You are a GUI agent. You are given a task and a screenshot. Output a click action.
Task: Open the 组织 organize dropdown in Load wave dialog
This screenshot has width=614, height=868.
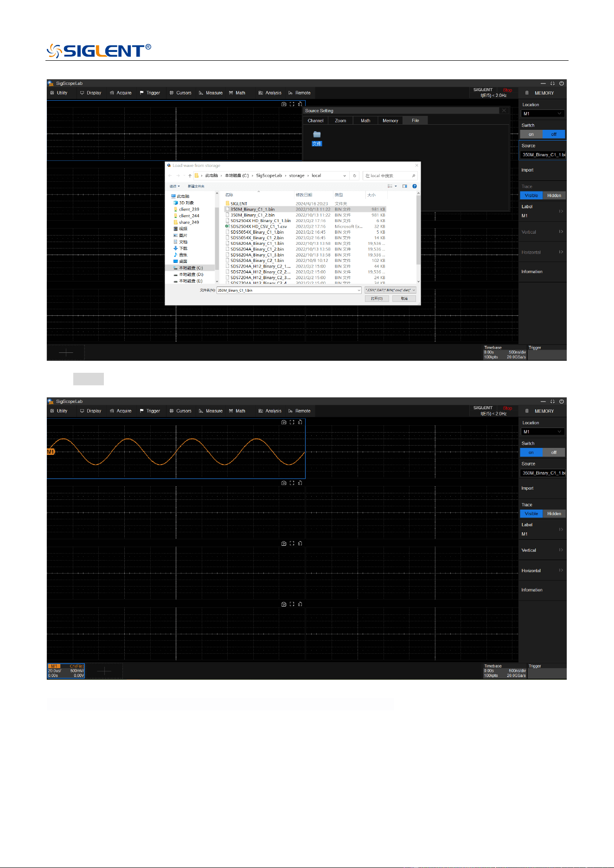tap(174, 186)
